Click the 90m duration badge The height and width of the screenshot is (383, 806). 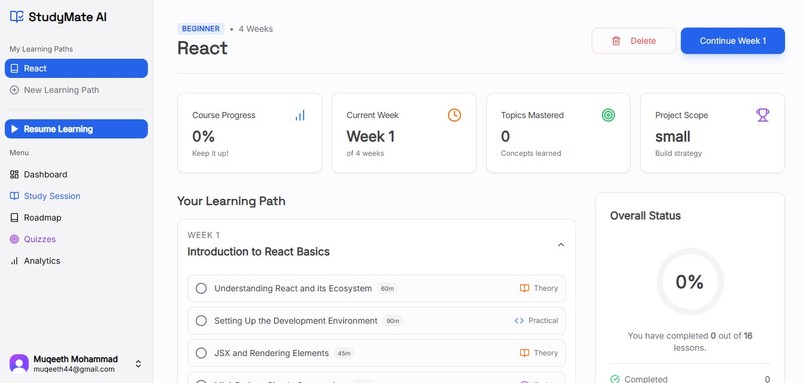tap(393, 321)
